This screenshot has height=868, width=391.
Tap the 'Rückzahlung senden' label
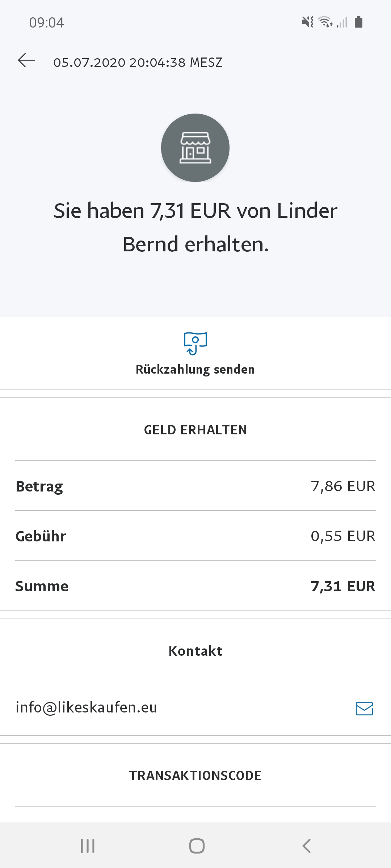(195, 370)
